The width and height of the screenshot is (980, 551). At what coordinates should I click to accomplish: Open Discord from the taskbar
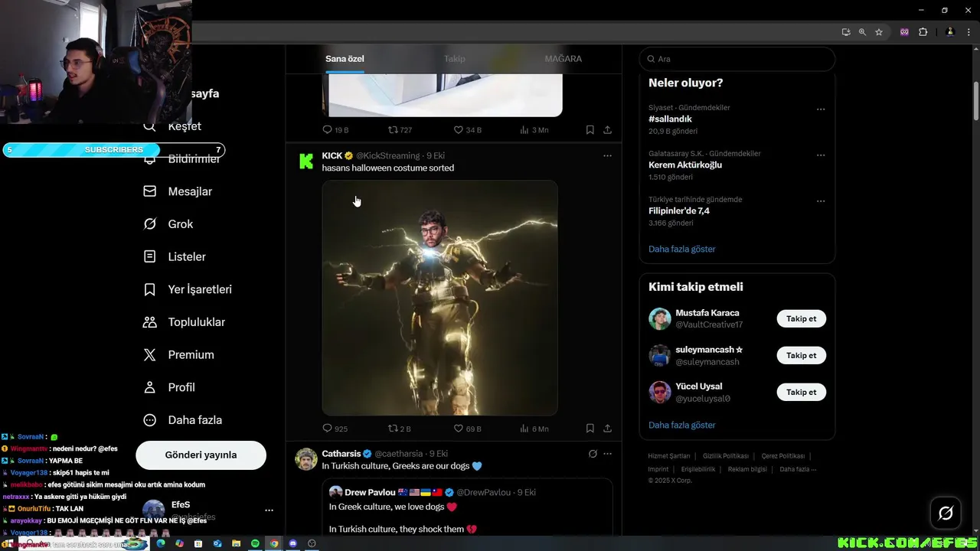(x=292, y=543)
